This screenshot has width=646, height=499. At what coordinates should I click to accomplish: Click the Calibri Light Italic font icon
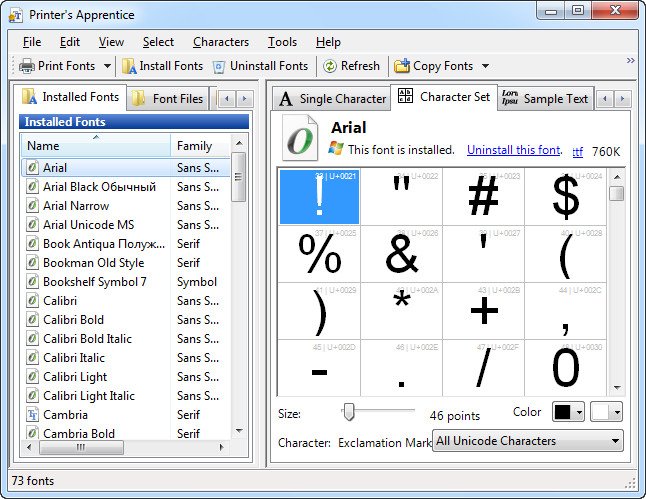(32, 395)
